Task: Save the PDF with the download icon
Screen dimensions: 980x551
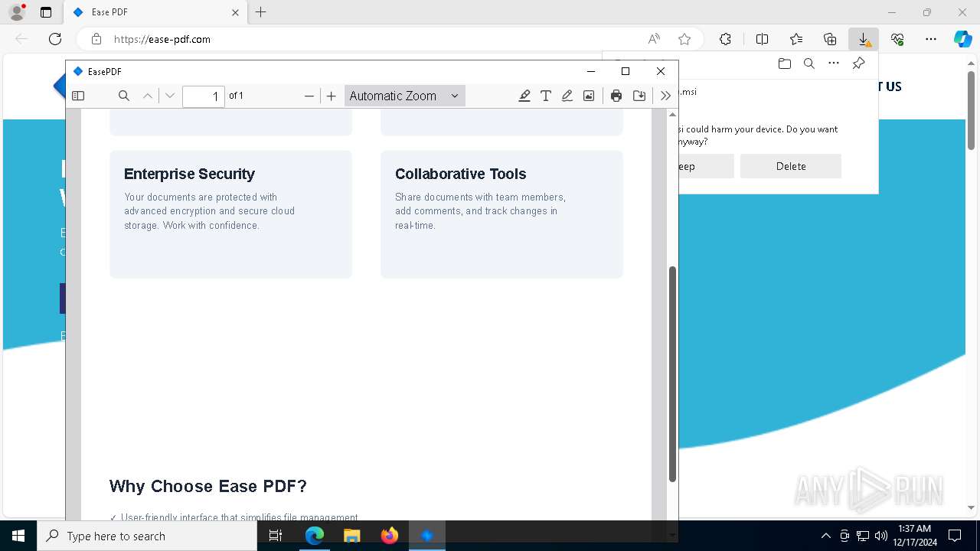Action: (x=639, y=96)
